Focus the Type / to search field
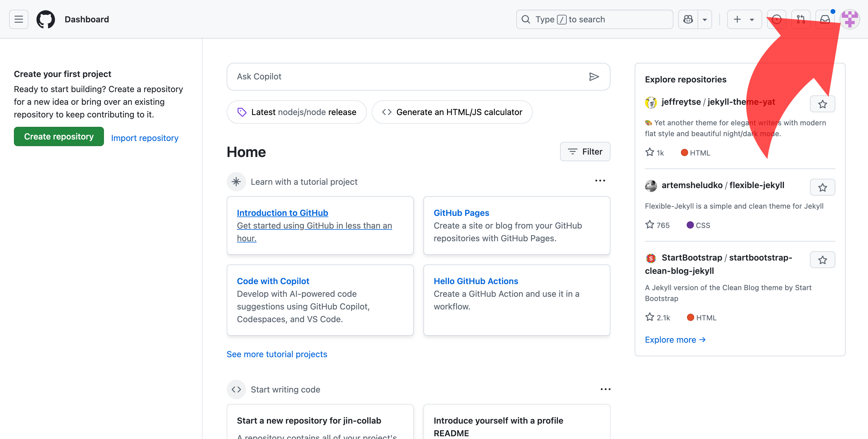 tap(594, 19)
